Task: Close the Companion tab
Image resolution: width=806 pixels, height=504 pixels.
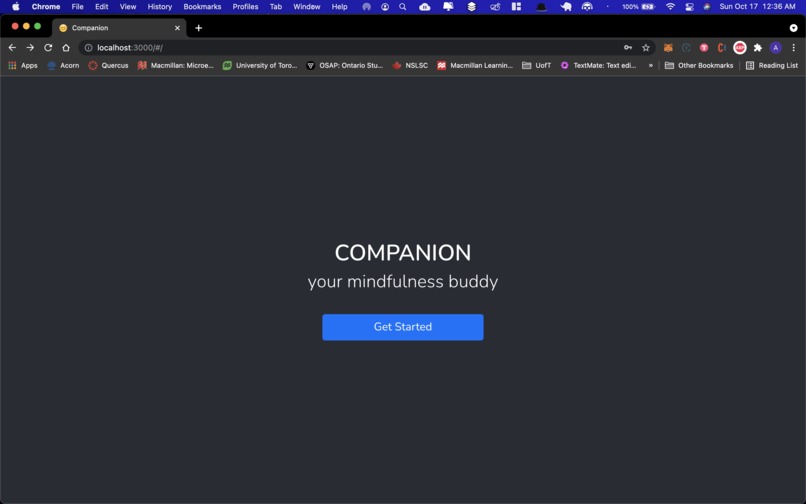Action: (177, 28)
